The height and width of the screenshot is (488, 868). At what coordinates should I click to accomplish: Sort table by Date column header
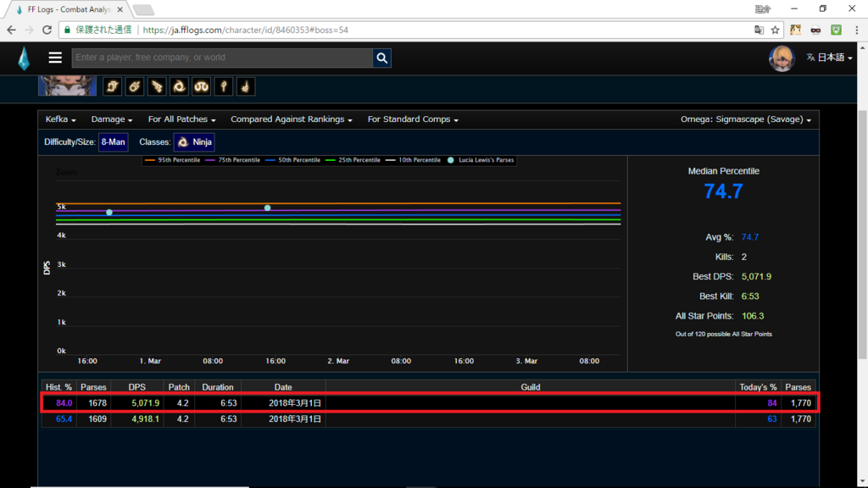coord(283,387)
